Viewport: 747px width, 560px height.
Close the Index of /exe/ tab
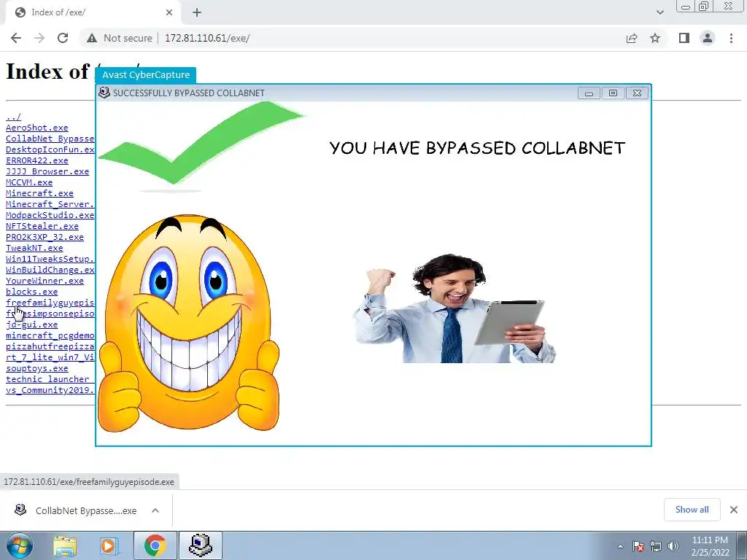169,12
